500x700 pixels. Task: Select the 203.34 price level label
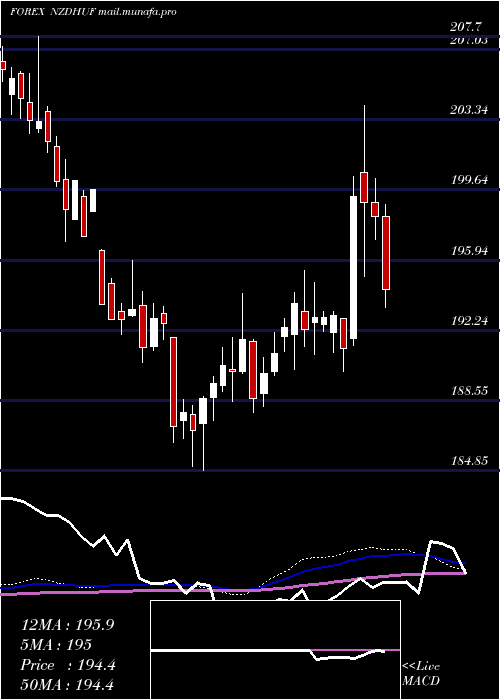click(x=469, y=110)
